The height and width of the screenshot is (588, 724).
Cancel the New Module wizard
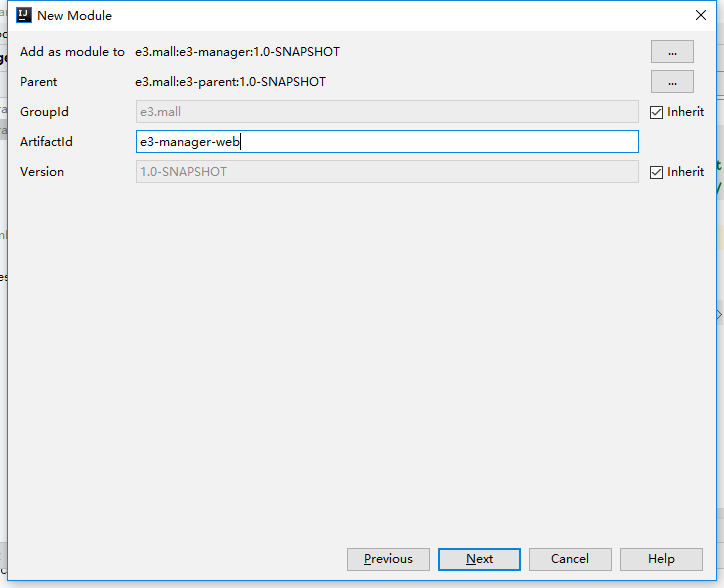pyautogui.click(x=570, y=559)
